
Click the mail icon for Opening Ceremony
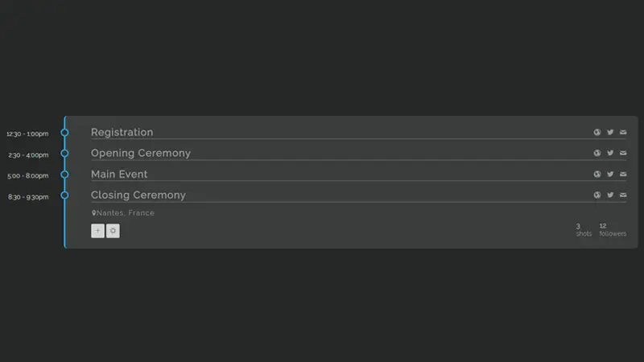[623, 154]
